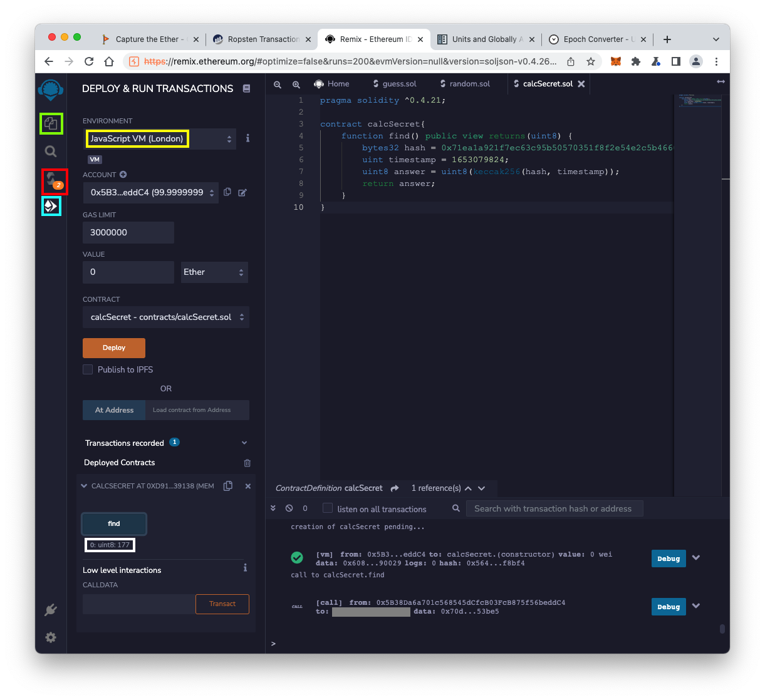The height and width of the screenshot is (700, 765).
Task: Open the Solidity compiler sidebar icon
Action: pyautogui.click(x=54, y=181)
